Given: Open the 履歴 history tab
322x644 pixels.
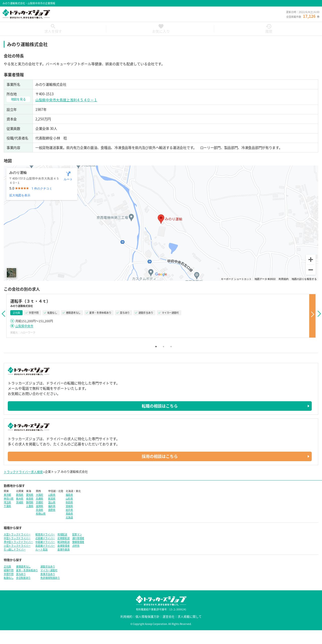Looking at the screenshot, I should pyautogui.click(x=269, y=29).
